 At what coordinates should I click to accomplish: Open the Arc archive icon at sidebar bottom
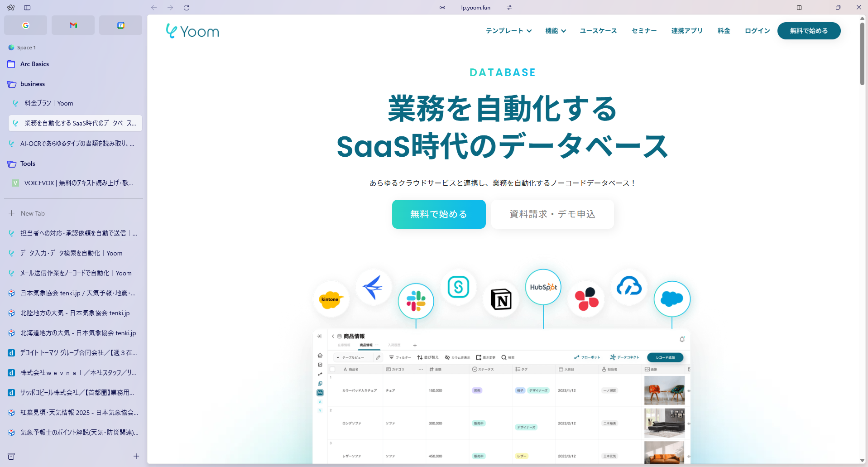tap(11, 456)
